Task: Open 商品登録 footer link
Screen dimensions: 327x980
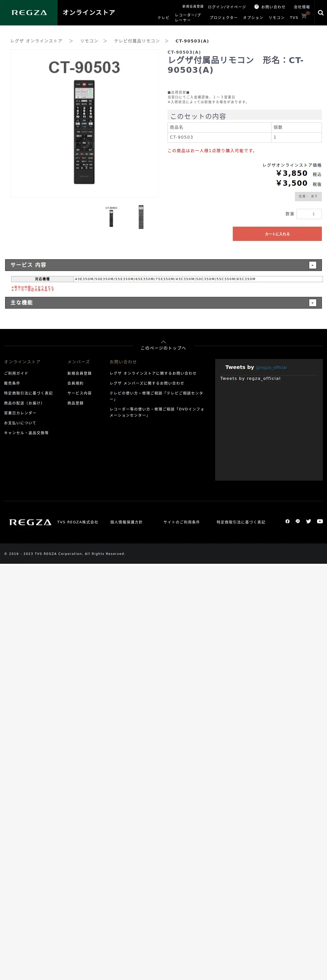Action: coord(75,403)
